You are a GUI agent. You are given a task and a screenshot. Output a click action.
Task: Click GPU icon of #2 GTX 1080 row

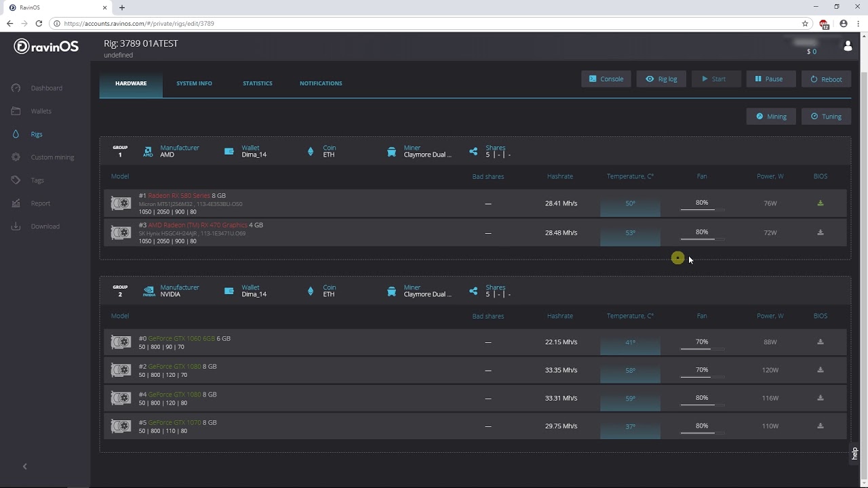point(121,370)
